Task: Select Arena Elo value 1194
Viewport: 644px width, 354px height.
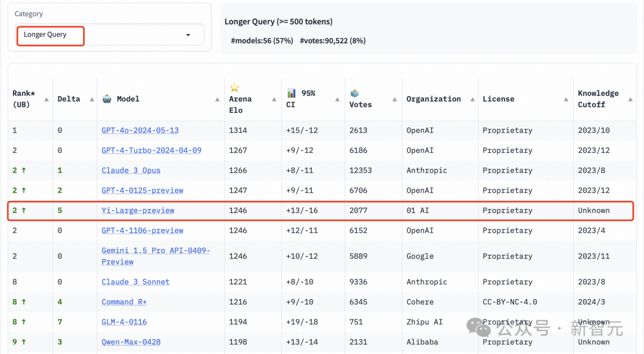Action: (238, 322)
